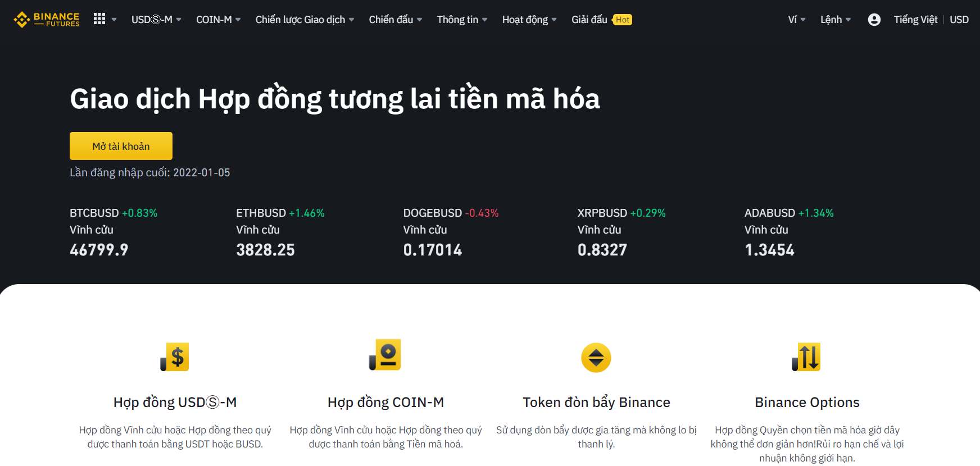Click the description mentioning USDT hoặc BUSD

(x=175, y=437)
